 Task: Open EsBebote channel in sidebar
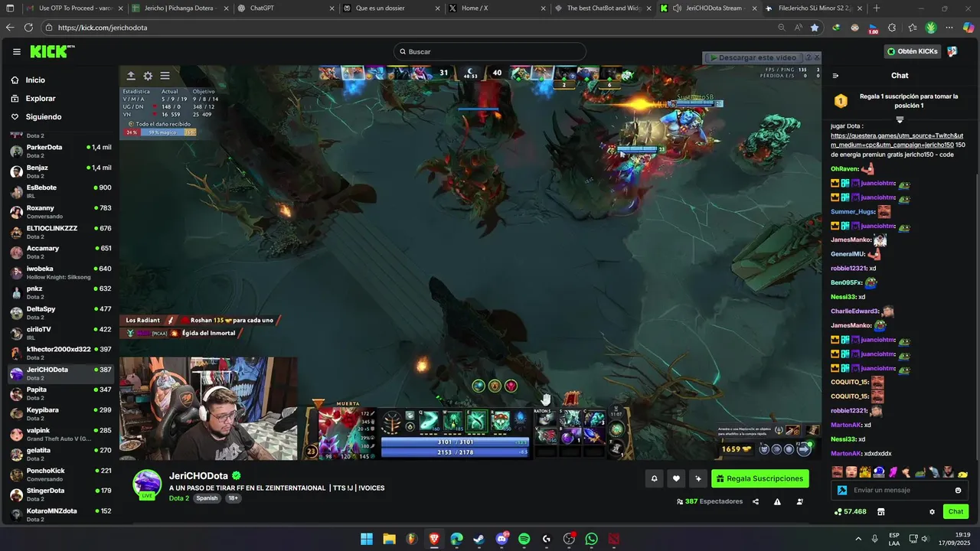pos(60,191)
